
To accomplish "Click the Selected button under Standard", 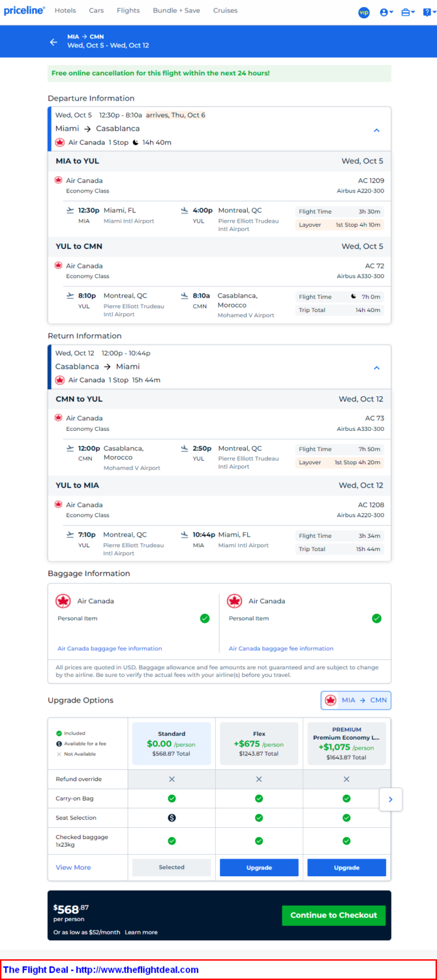I will click(x=172, y=867).
